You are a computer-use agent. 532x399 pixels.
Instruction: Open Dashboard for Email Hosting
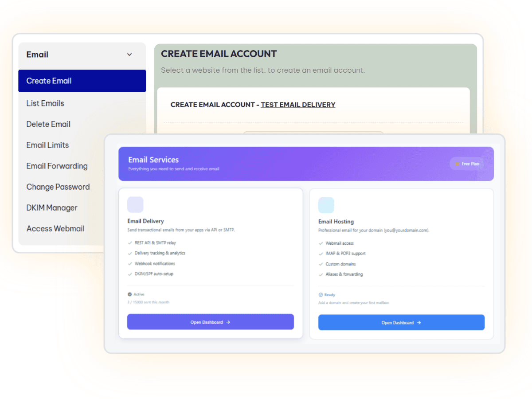(x=401, y=322)
